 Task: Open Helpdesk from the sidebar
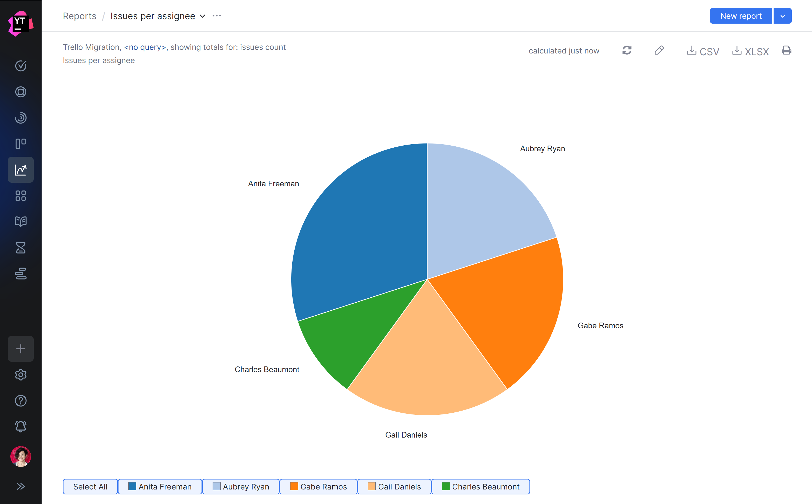pyautogui.click(x=21, y=92)
